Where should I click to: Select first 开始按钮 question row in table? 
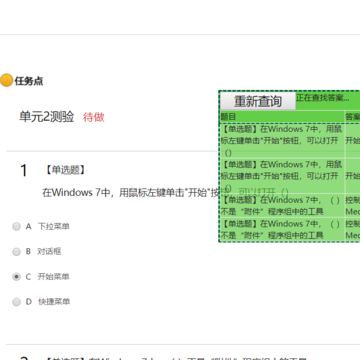pyautogui.click(x=290, y=140)
